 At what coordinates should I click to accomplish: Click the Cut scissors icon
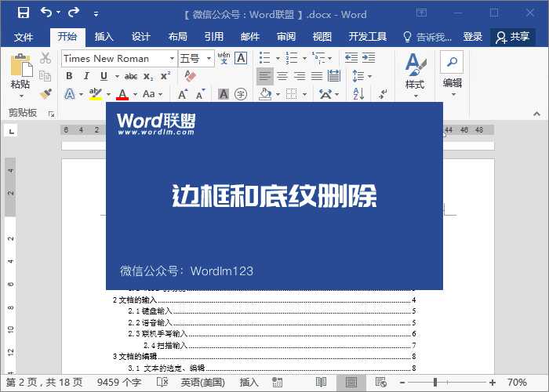45,58
